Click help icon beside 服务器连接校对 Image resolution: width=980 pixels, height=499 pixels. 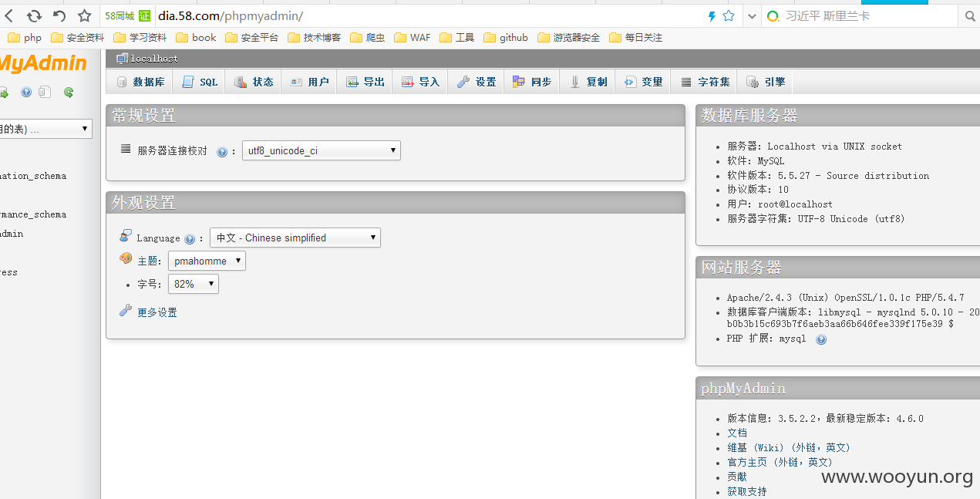[x=222, y=152]
